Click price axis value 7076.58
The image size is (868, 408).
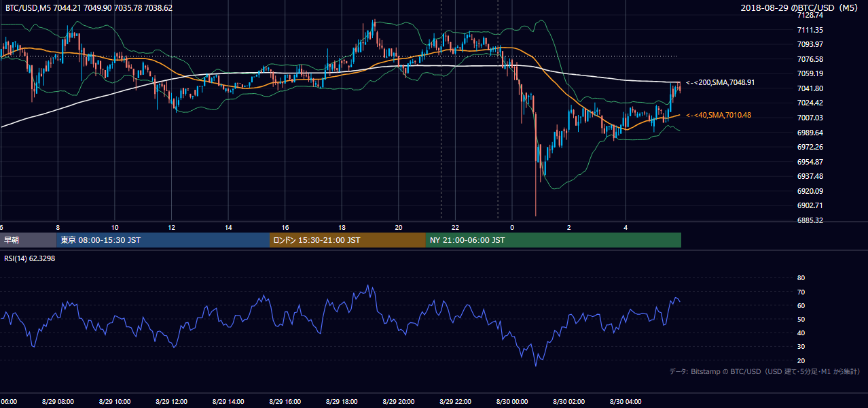tap(810, 59)
